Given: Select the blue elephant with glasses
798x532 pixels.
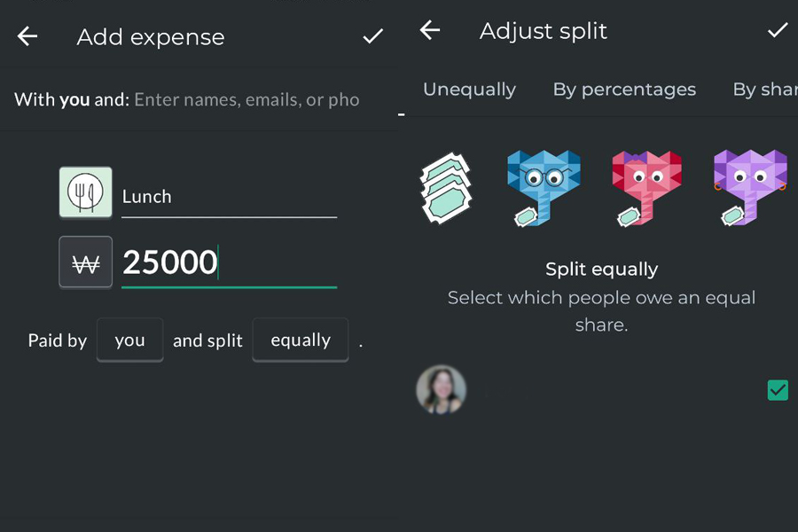Looking at the screenshot, I should tap(544, 188).
